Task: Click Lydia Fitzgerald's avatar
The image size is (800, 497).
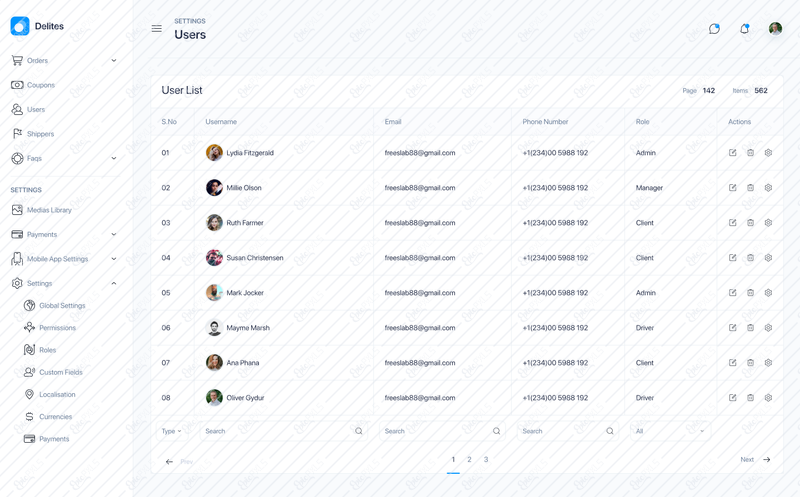Action: [214, 153]
